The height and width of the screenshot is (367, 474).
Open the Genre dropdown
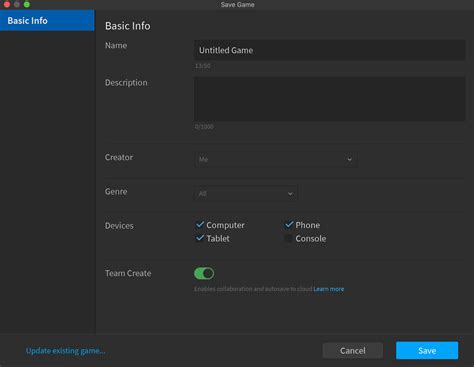(245, 193)
